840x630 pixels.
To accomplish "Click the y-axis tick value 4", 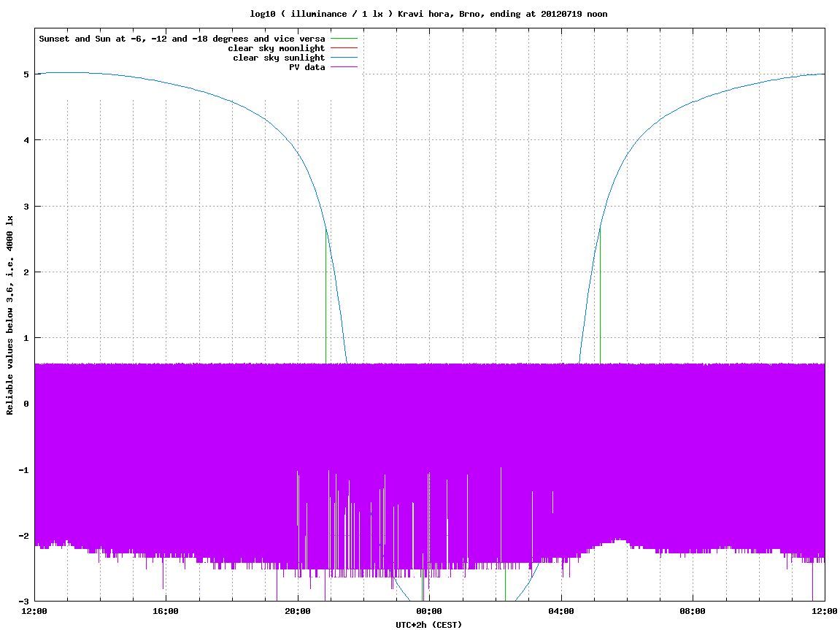I will [x=26, y=140].
